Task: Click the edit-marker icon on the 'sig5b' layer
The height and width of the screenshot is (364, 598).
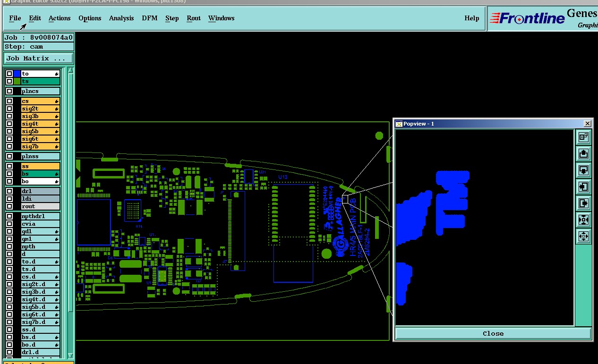Action: pos(57,131)
